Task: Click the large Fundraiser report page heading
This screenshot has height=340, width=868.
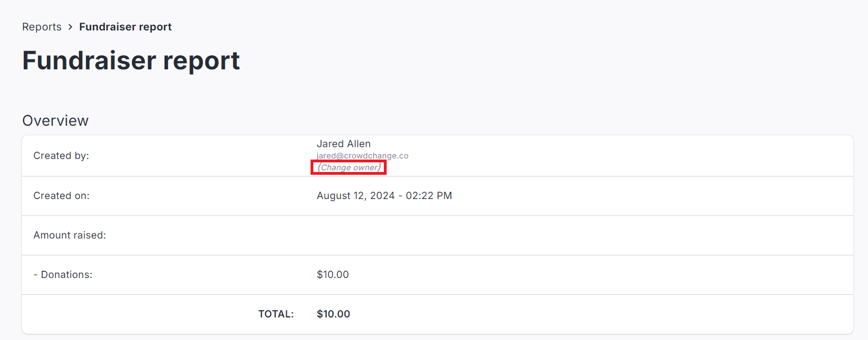Action: pyautogui.click(x=131, y=60)
